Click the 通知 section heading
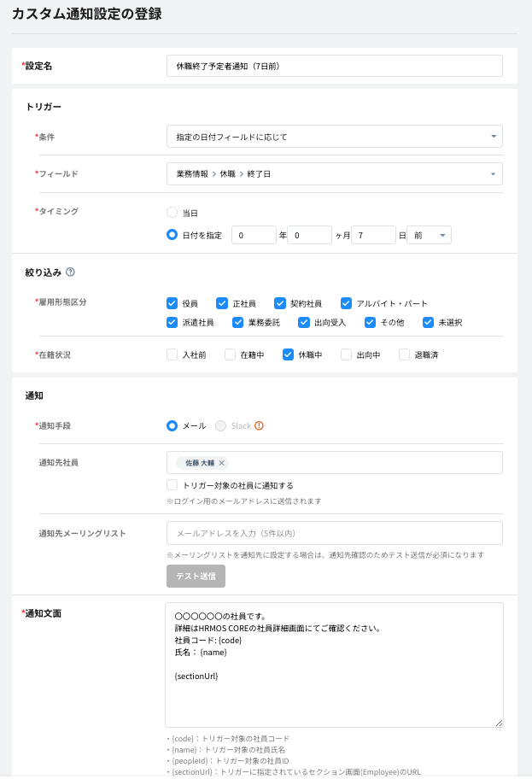The height and width of the screenshot is (779, 532). [34, 395]
